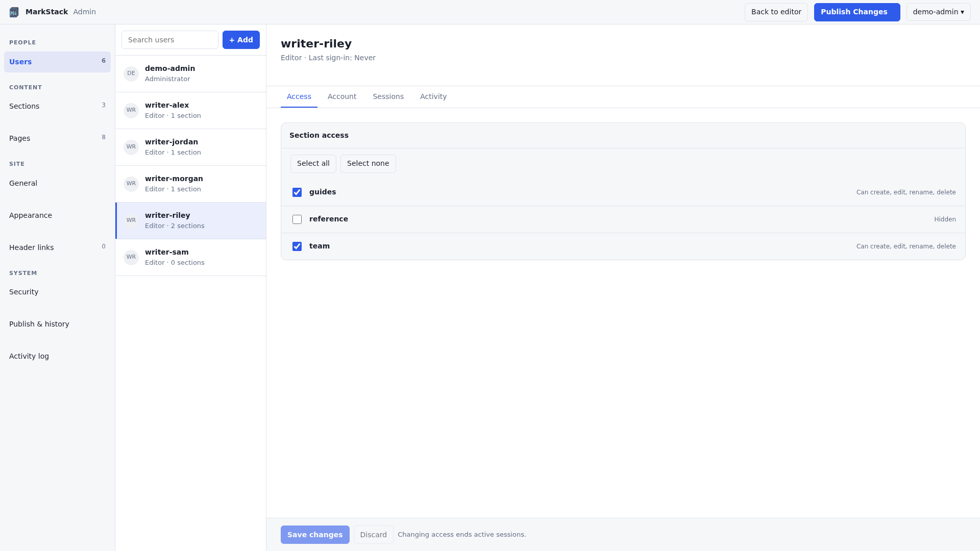
Task: Open the Activity tab
Action: (x=433, y=96)
